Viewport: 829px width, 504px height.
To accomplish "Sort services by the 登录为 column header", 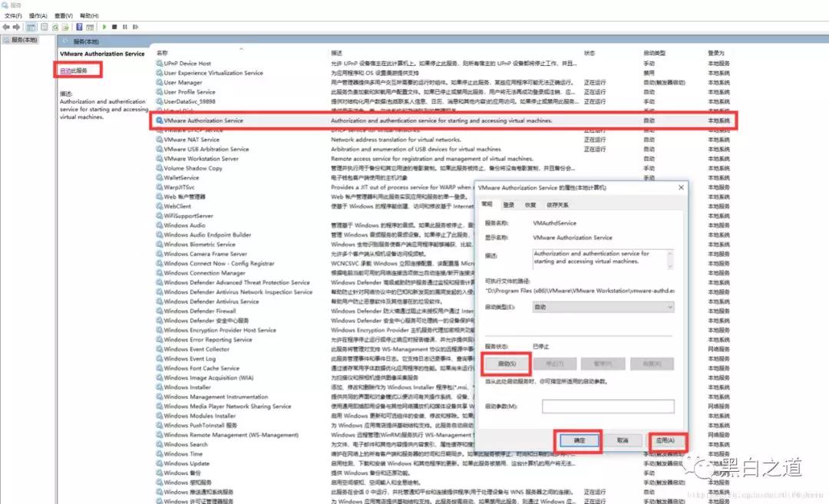I will [716, 53].
